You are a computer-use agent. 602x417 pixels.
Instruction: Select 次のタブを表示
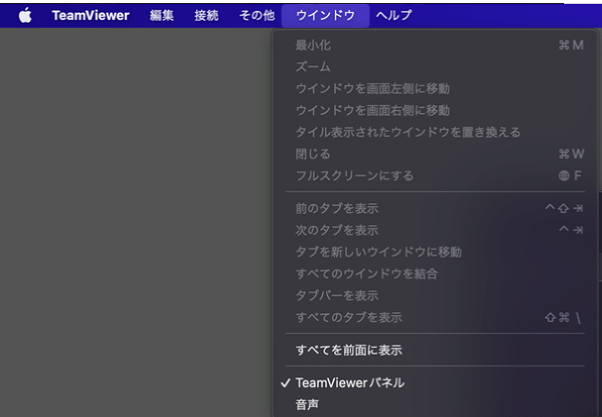436,230
